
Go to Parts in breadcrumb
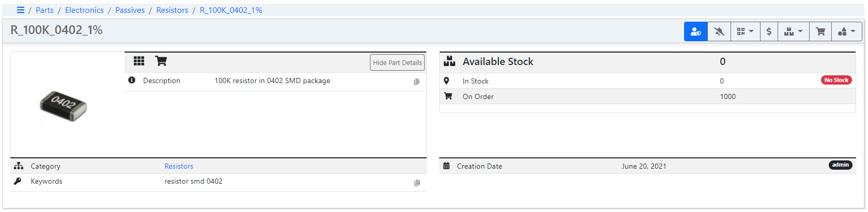(x=44, y=10)
